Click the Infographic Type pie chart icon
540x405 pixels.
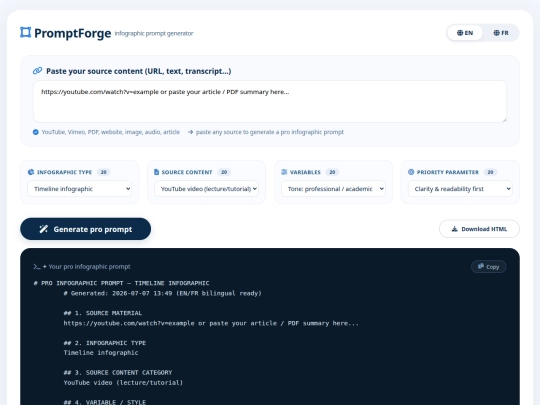[x=31, y=172]
